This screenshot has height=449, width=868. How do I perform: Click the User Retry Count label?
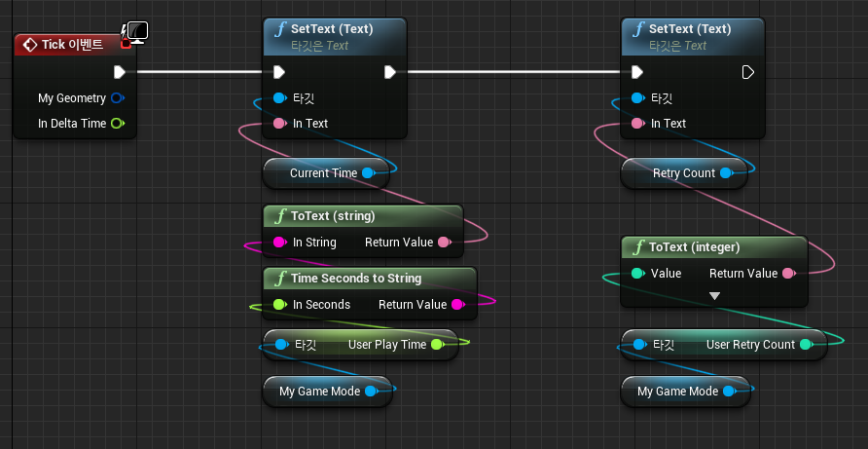click(x=750, y=344)
